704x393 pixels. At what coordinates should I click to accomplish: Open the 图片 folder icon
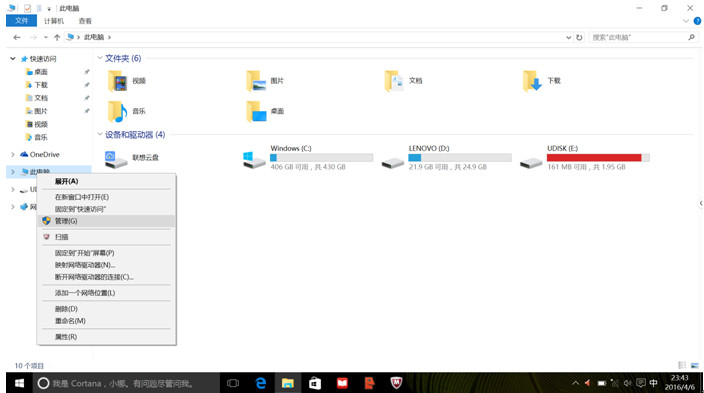pos(256,81)
